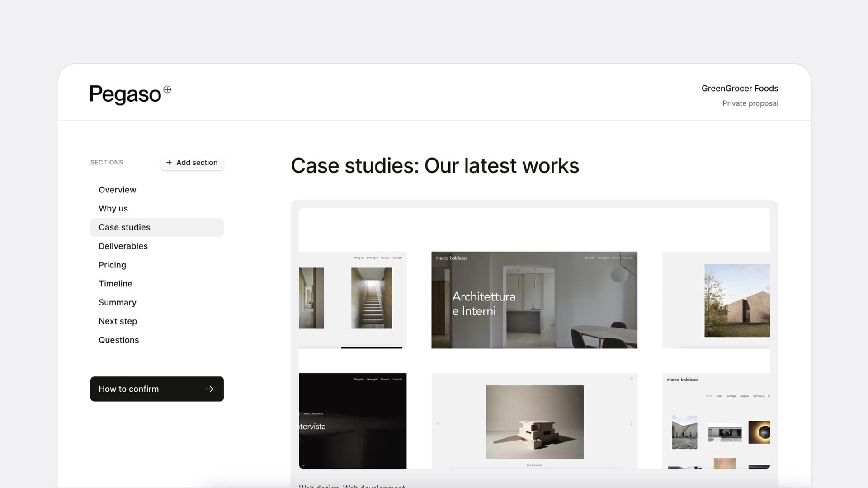The image size is (868, 488).
Task: Select the Questions section item
Action: coord(118,340)
